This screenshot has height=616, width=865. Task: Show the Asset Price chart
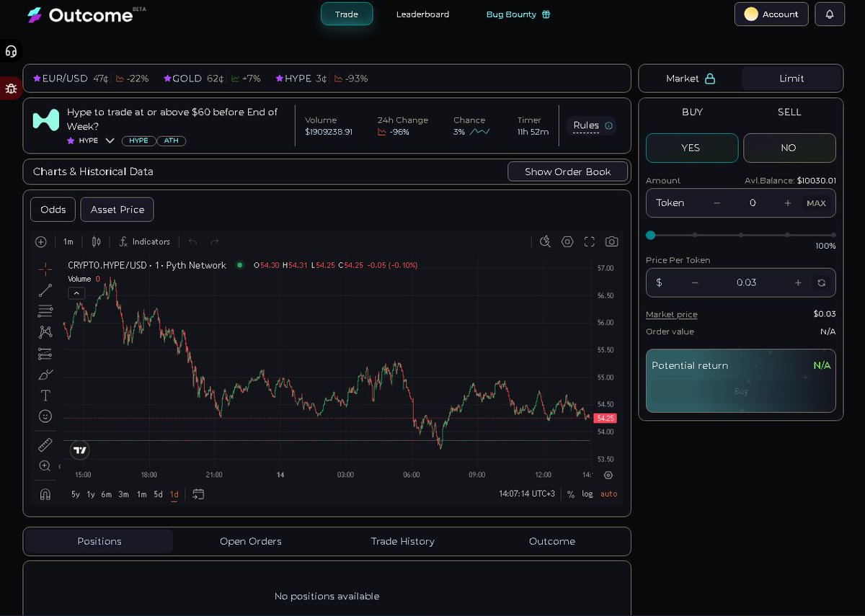click(117, 210)
